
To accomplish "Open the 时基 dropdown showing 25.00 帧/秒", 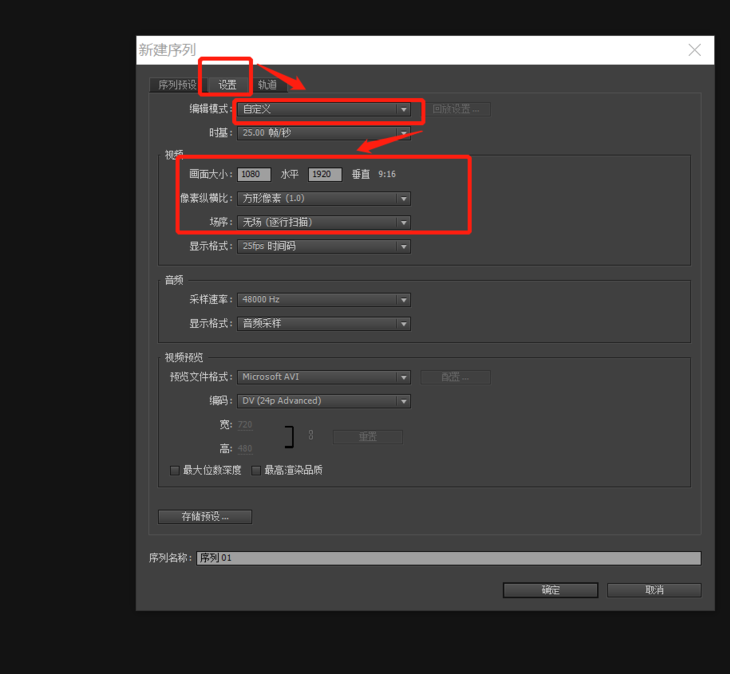I will (x=324, y=133).
